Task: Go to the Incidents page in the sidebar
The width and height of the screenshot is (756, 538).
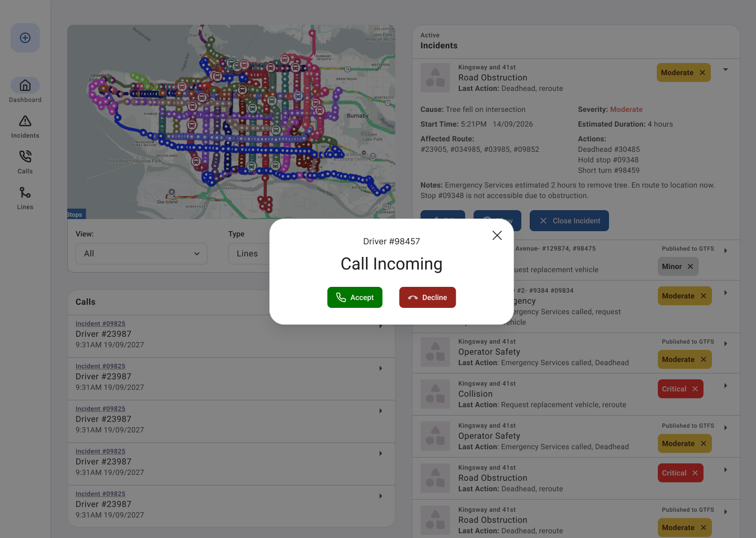Action: (x=25, y=127)
